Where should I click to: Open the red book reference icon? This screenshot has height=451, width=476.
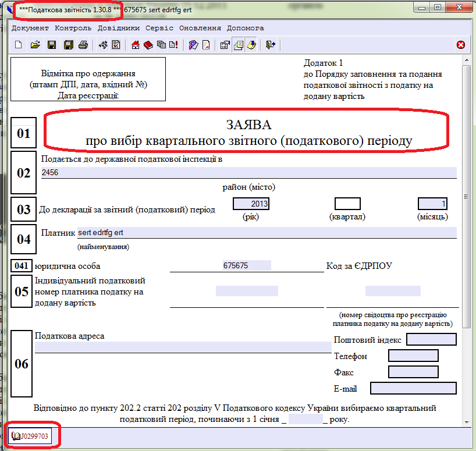coord(148,45)
